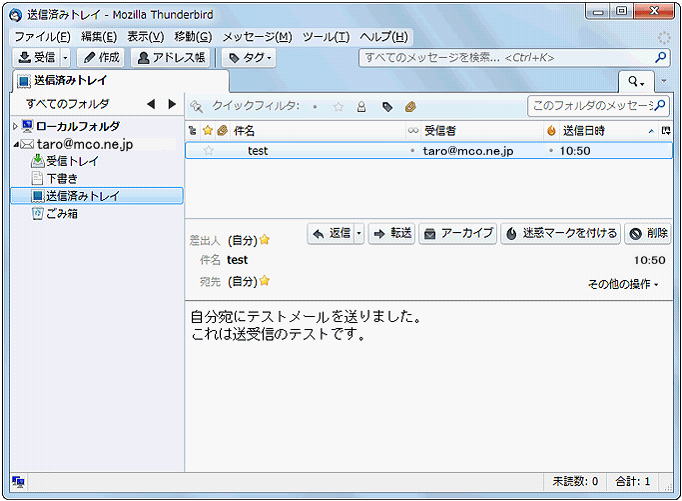Screen dimensions: 682x501
Task: Sort by the read-status glasses column
Action: coord(413,130)
